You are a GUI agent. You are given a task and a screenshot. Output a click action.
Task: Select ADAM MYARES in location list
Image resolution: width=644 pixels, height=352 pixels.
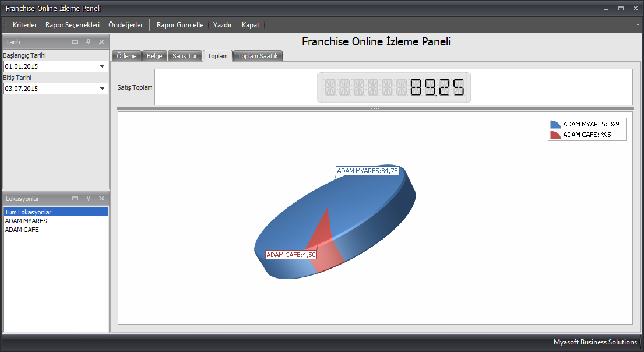(26, 221)
